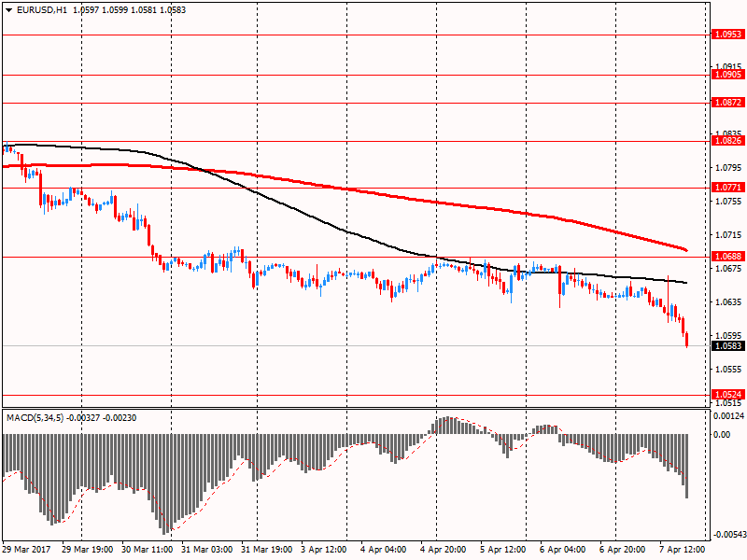Viewport: 747px width, 560px height.
Task: Select the MACD(5,34,5) indicator label
Action: [35, 418]
